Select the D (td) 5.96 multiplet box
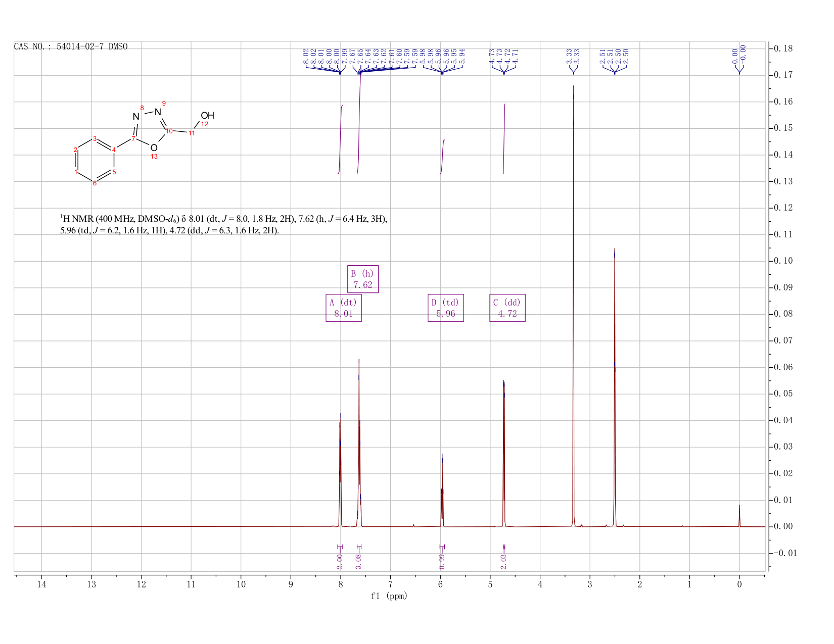 click(x=446, y=308)
